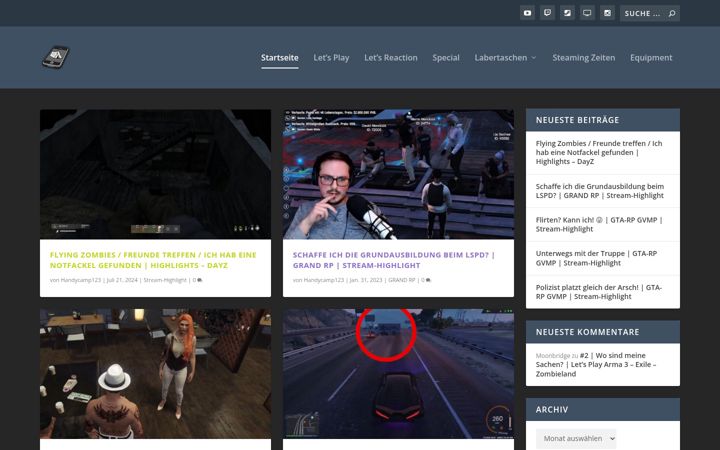Expand the Labertaschen submenu arrow

534,58
